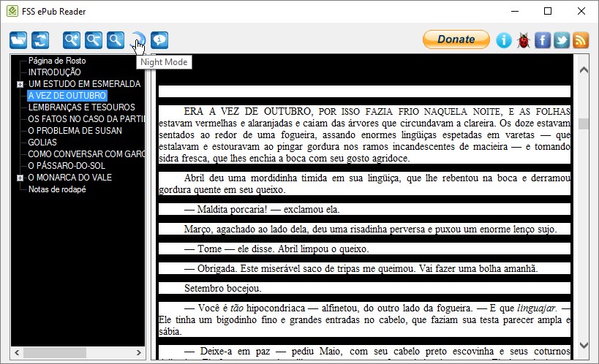Click paragraph starting 'ERA A VEZ DE OUTUBRO'
The height and width of the screenshot is (364, 599).
click(364, 134)
